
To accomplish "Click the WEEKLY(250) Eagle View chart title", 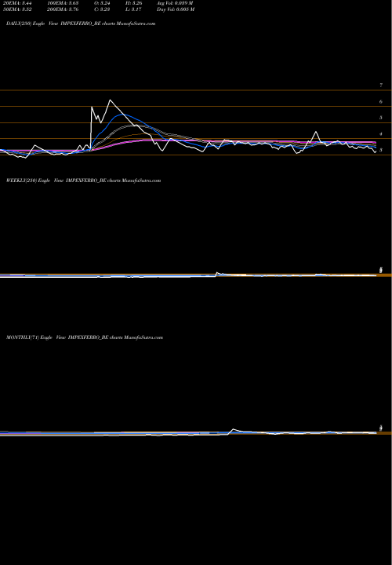I will pyautogui.click(x=84, y=180).
